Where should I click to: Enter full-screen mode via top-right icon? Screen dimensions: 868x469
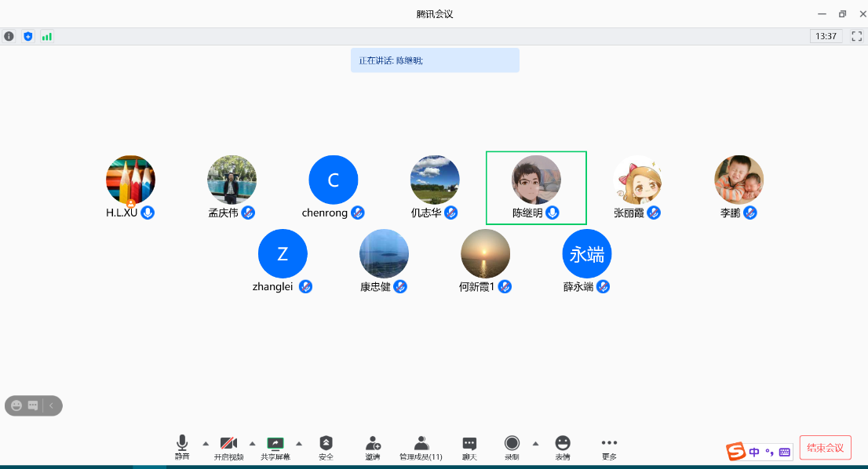tap(857, 36)
